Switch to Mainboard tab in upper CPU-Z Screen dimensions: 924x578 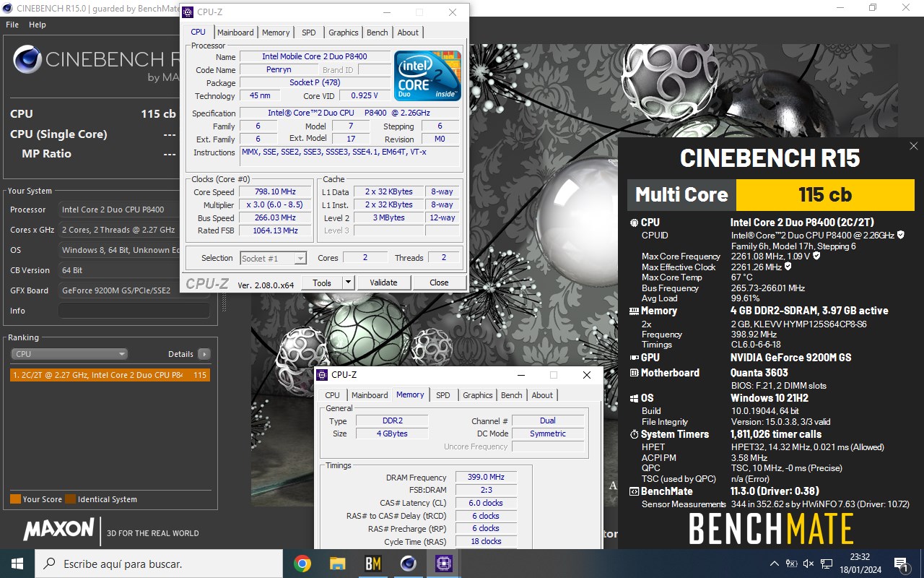click(235, 33)
